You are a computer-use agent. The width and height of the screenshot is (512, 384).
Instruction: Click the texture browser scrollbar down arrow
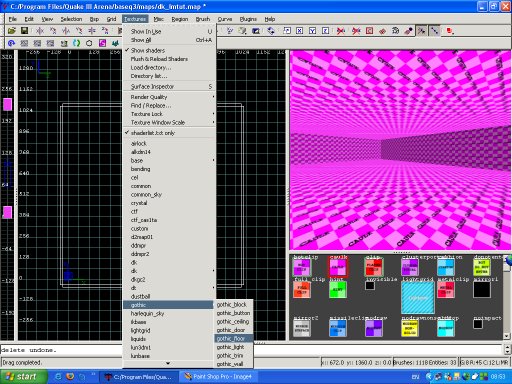click(507, 336)
